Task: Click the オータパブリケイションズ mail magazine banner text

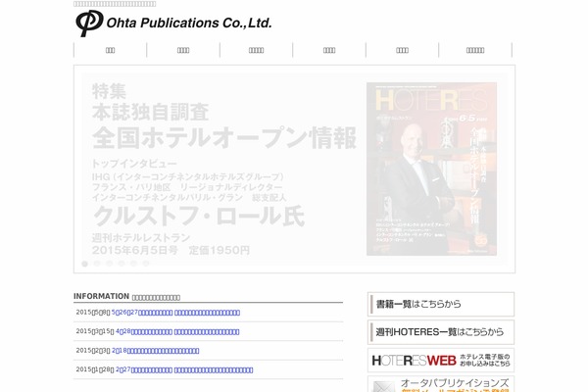Action: click(455, 383)
